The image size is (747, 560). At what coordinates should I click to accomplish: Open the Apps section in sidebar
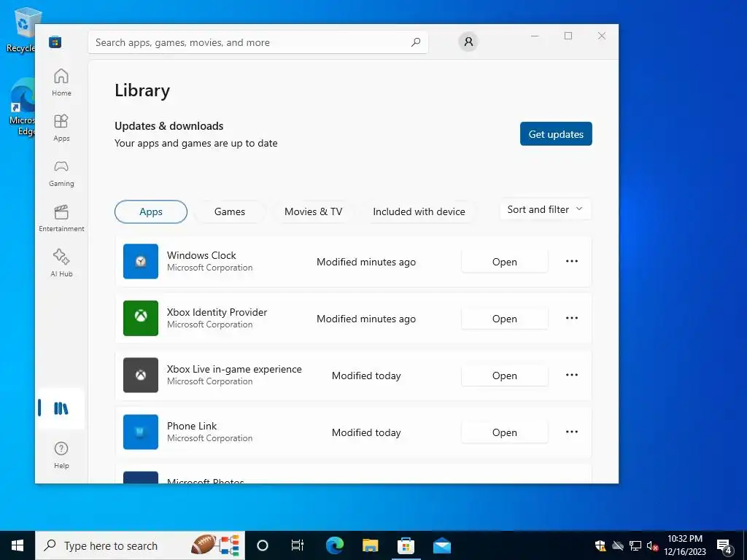(x=61, y=128)
